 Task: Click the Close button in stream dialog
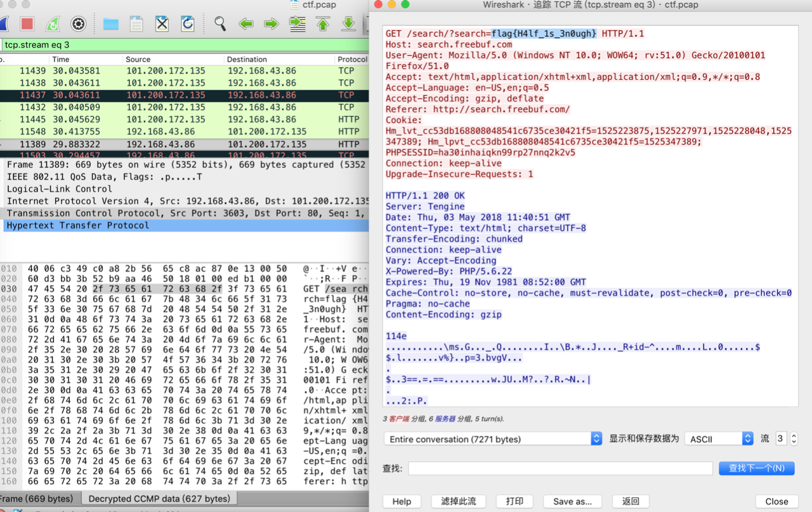point(776,501)
